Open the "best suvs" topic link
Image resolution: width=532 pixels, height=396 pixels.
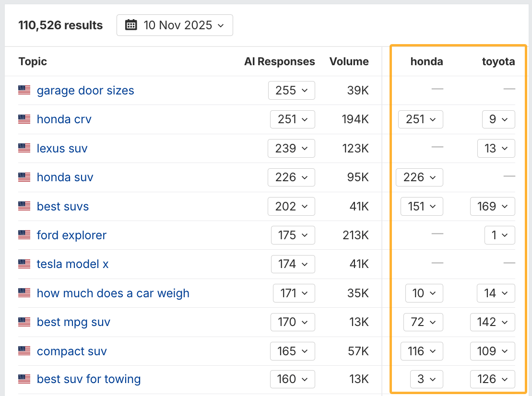coord(63,206)
